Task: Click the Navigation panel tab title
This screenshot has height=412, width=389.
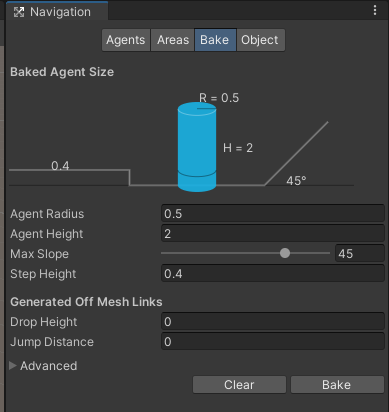Action: pyautogui.click(x=60, y=12)
